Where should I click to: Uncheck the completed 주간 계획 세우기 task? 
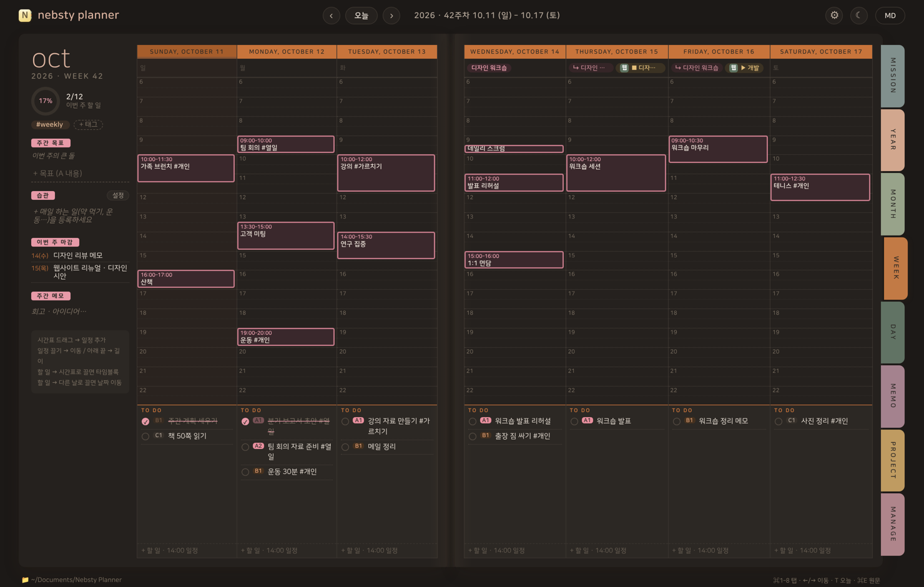coord(145,422)
